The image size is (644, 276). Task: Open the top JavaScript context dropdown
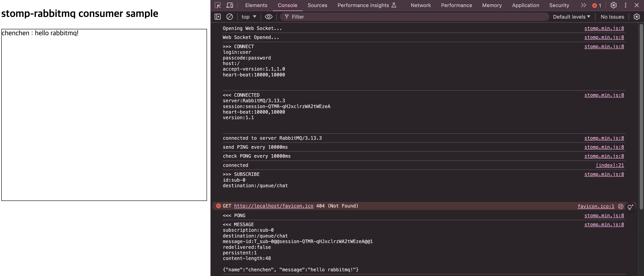coord(248,17)
